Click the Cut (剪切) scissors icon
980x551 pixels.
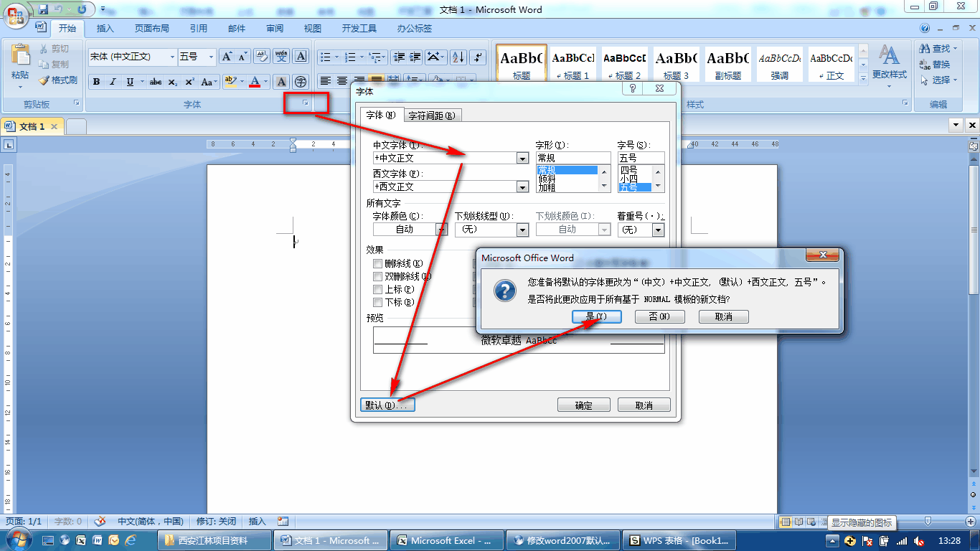click(x=43, y=49)
